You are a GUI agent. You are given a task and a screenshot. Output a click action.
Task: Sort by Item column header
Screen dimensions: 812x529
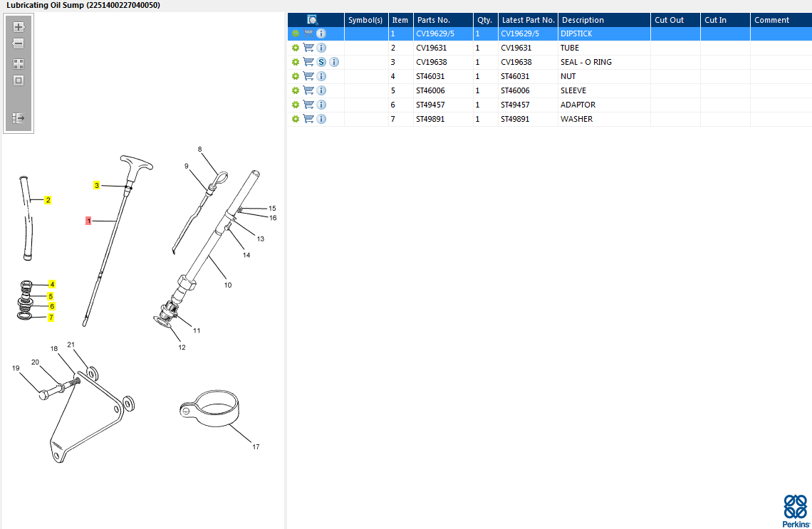click(x=401, y=20)
